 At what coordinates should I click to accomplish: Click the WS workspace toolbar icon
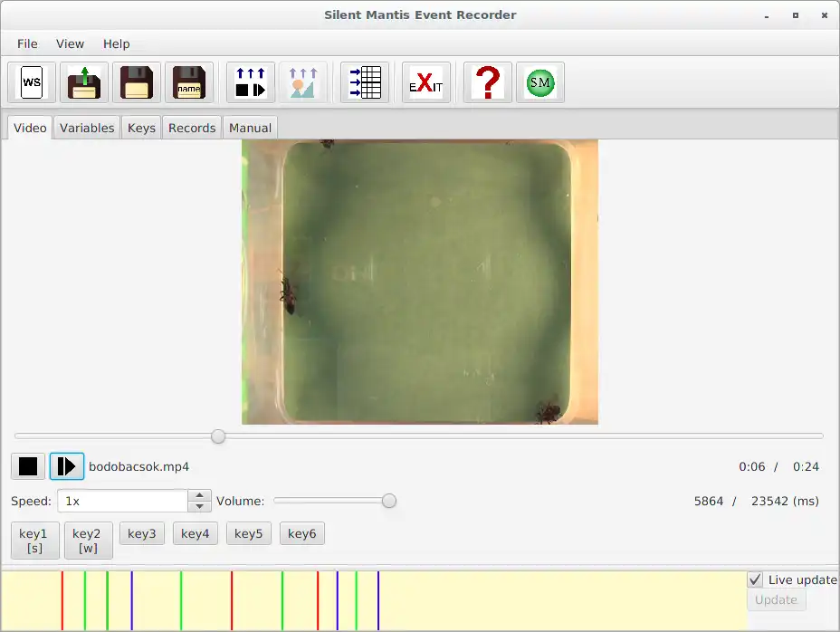click(32, 82)
